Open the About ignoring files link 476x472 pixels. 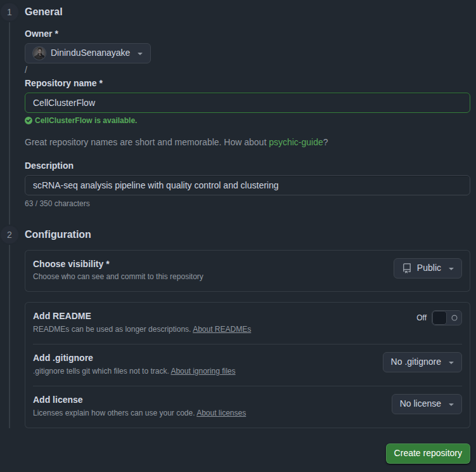point(203,371)
